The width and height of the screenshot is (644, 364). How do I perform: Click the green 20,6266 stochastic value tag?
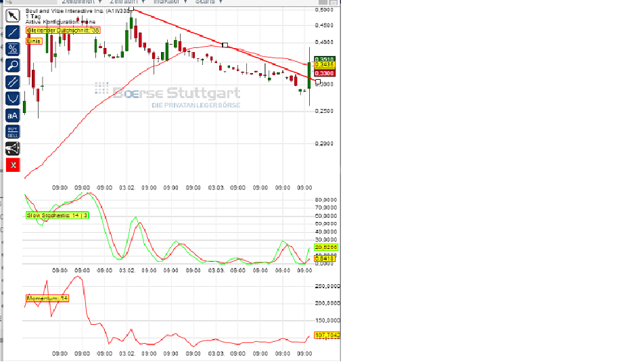point(326,248)
